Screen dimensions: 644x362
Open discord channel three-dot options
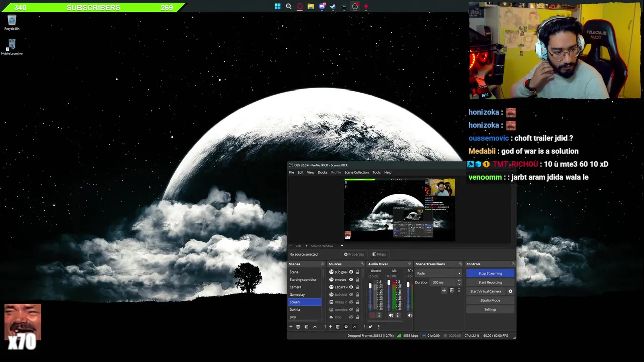(x=379, y=315)
